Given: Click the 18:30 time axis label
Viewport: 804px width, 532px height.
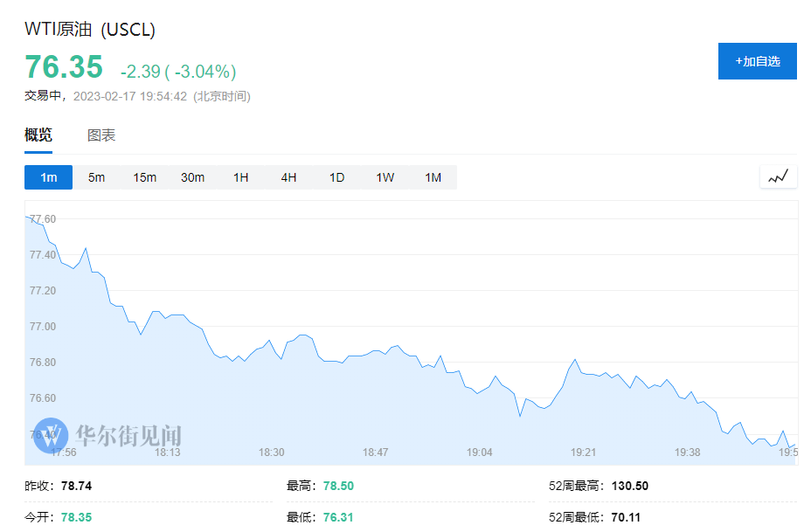Looking at the screenshot, I should click(x=272, y=453).
